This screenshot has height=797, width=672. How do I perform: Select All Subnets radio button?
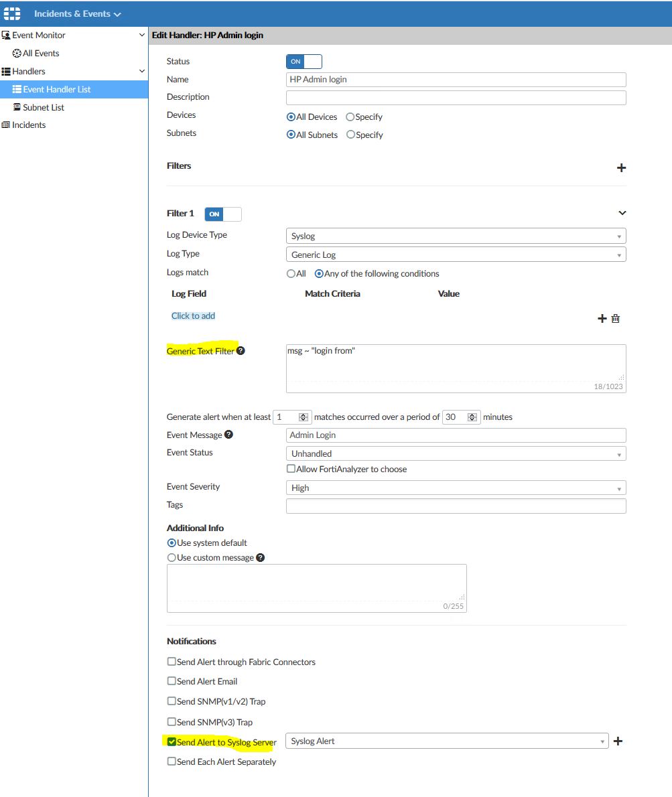[291, 135]
